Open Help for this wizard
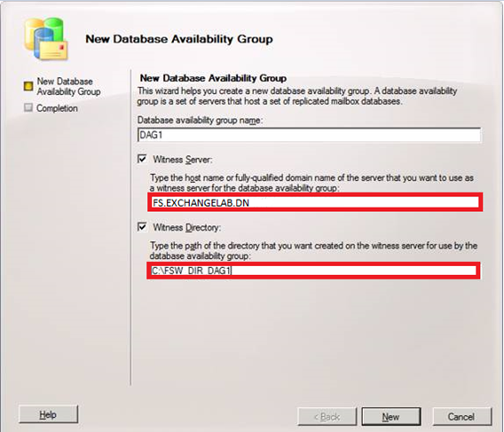The image size is (504, 432). coord(48,414)
